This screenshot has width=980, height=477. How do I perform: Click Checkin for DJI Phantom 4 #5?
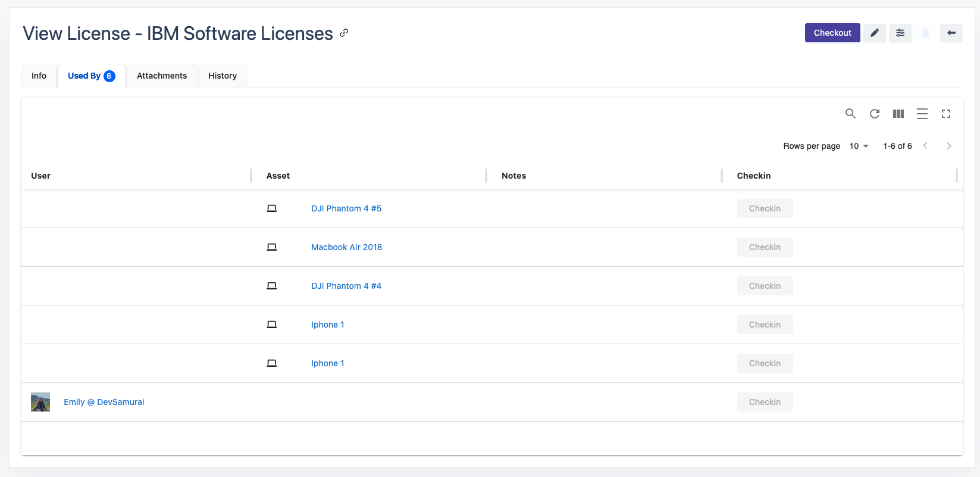765,208
